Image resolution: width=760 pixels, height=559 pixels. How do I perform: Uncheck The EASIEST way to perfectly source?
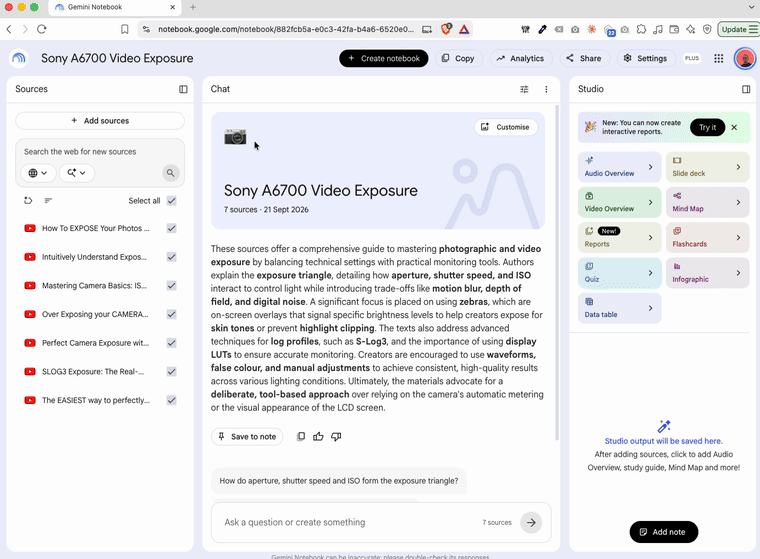coord(172,400)
